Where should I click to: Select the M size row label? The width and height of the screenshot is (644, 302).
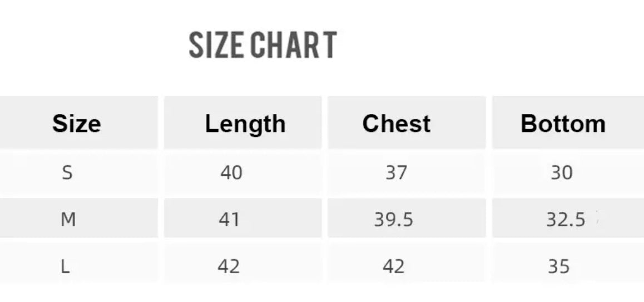(x=68, y=220)
